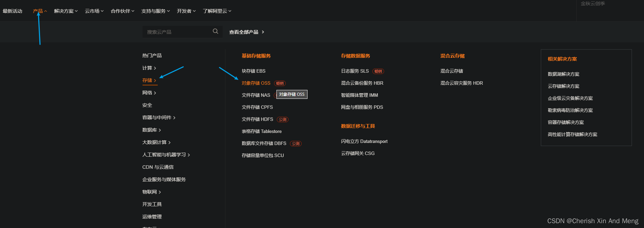The image size is (644, 228).
Task: Open 混合云备份服务 HBR
Action: [362, 83]
